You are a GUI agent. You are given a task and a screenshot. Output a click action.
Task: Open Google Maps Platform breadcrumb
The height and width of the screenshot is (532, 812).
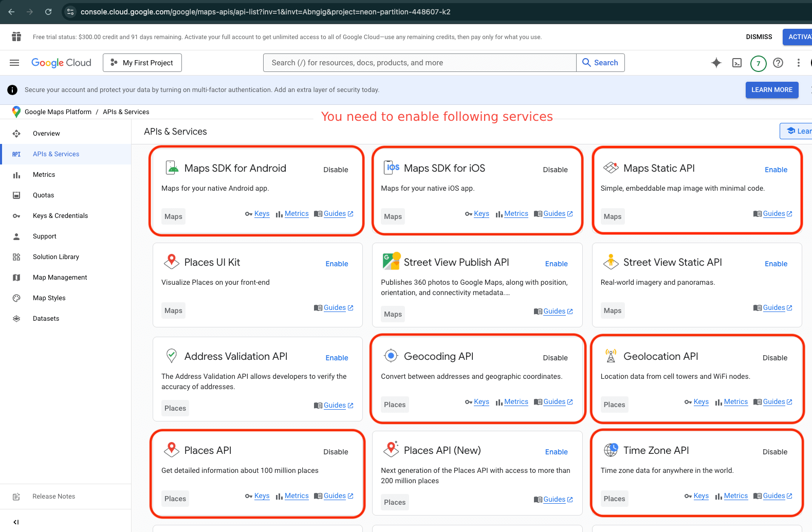pyautogui.click(x=58, y=112)
